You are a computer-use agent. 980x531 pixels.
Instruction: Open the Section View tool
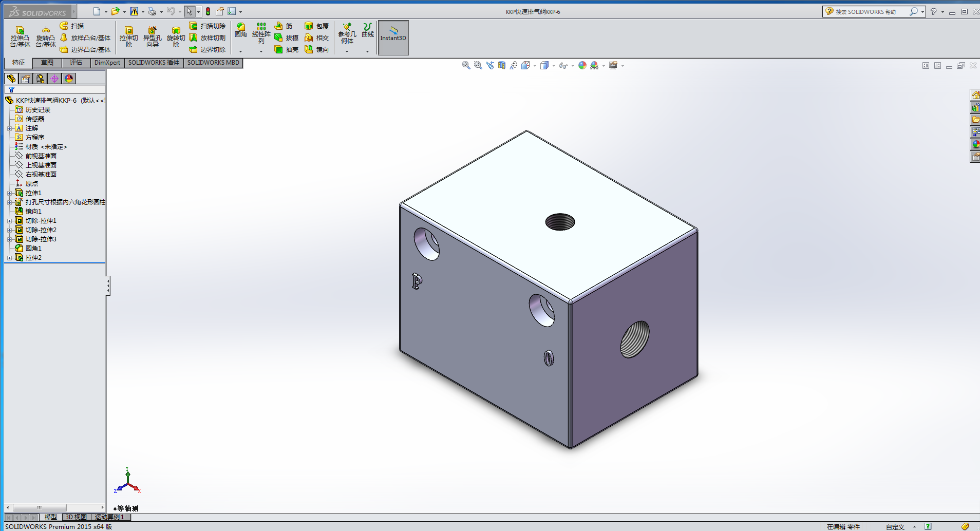(501, 65)
